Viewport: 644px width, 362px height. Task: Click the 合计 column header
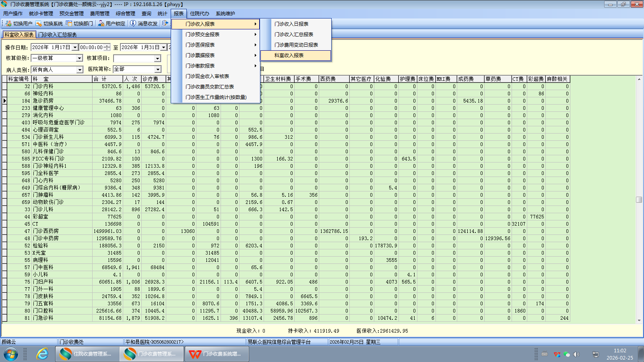click(107, 79)
